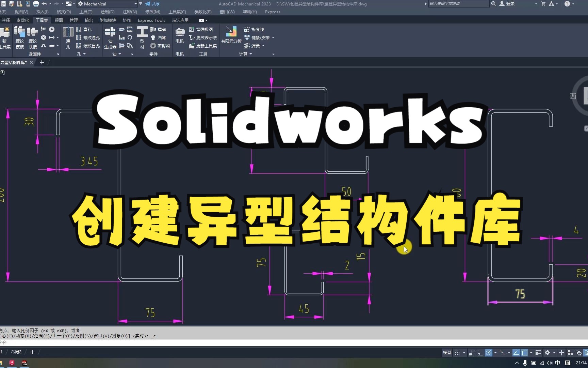588x368 pixels.
Task: Toggle ortho mode in the status bar
Action: coord(481,353)
